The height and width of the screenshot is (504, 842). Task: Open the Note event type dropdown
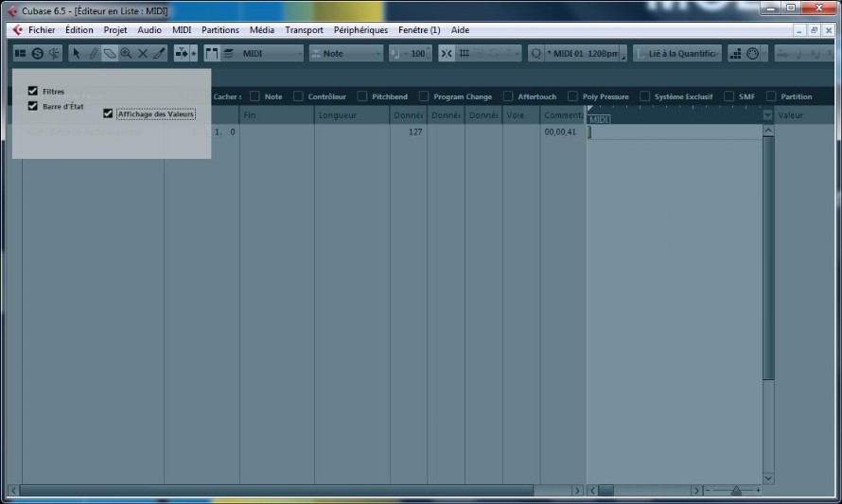pos(346,53)
